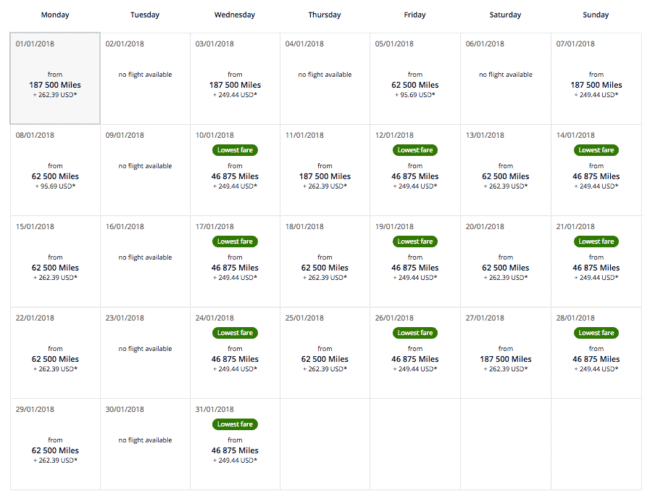The height and width of the screenshot is (499, 650).
Task: Click the Lowest fare badge on 12/01/2018
Action: tap(415, 150)
